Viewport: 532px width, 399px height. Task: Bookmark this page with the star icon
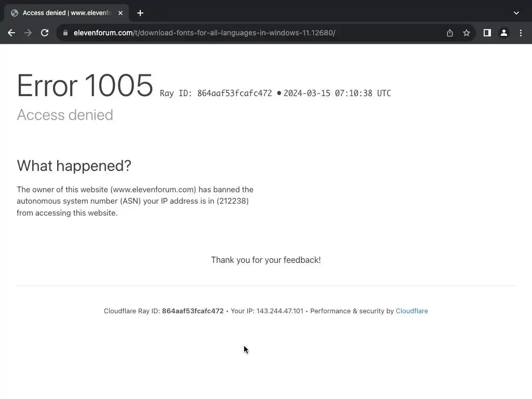point(467,33)
